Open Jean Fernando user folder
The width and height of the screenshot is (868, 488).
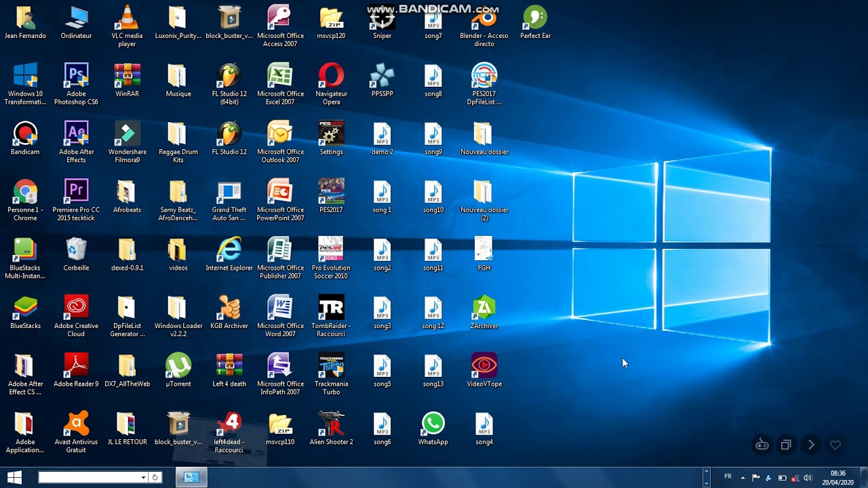pyautogui.click(x=25, y=22)
